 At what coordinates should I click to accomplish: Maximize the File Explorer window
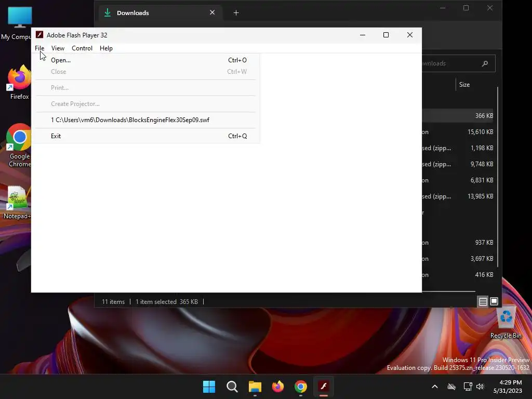[466, 8]
